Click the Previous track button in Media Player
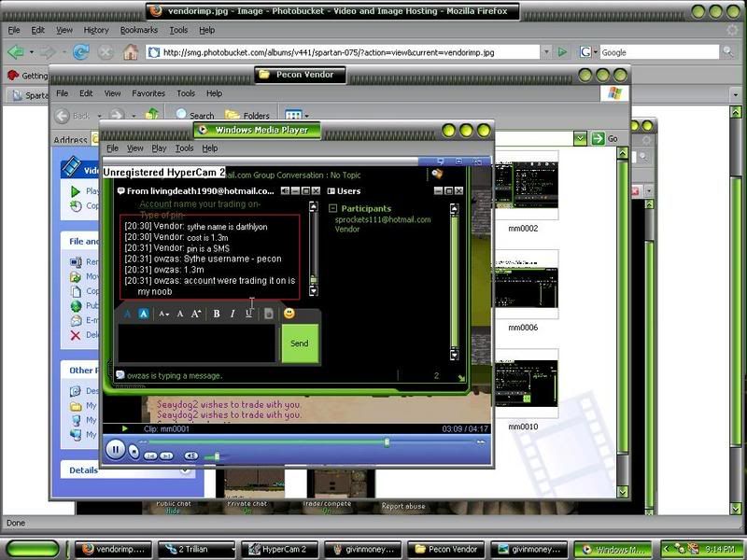Image resolution: width=747 pixels, height=560 pixels. [150, 455]
